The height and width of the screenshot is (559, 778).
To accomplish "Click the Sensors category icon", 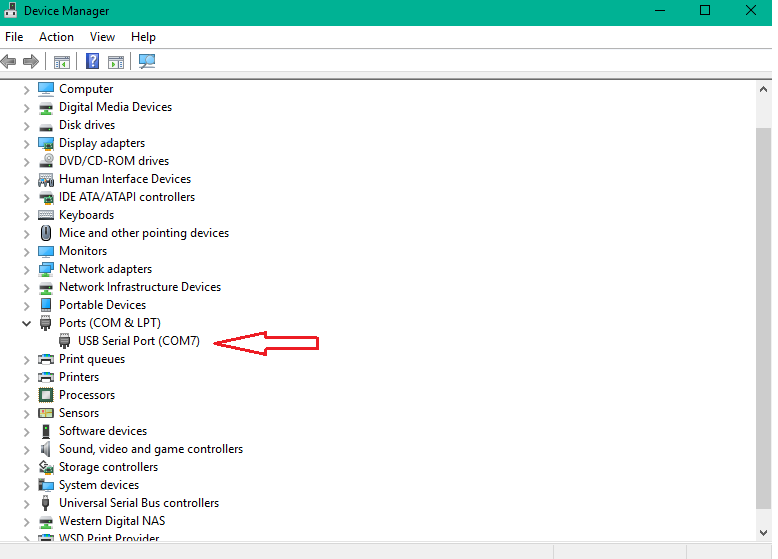I will [46, 413].
